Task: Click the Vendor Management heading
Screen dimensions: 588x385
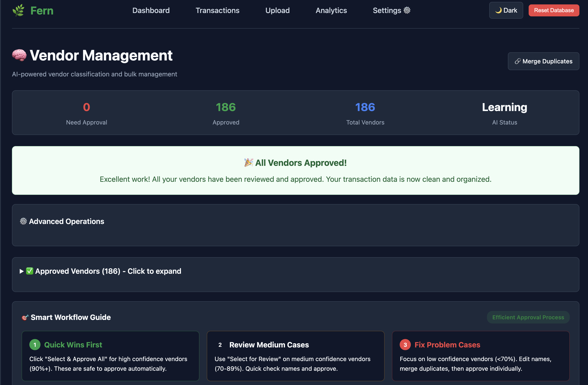Action: pyautogui.click(x=101, y=55)
